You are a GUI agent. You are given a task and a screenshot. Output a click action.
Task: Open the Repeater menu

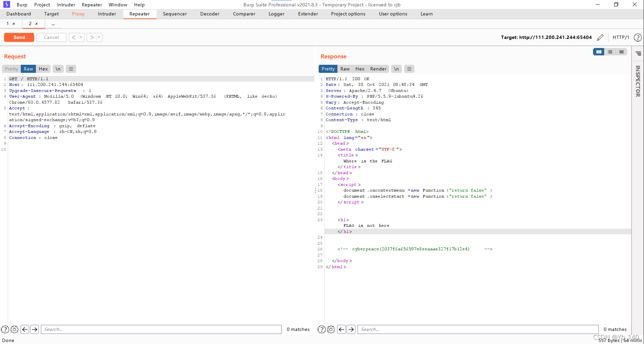click(92, 5)
